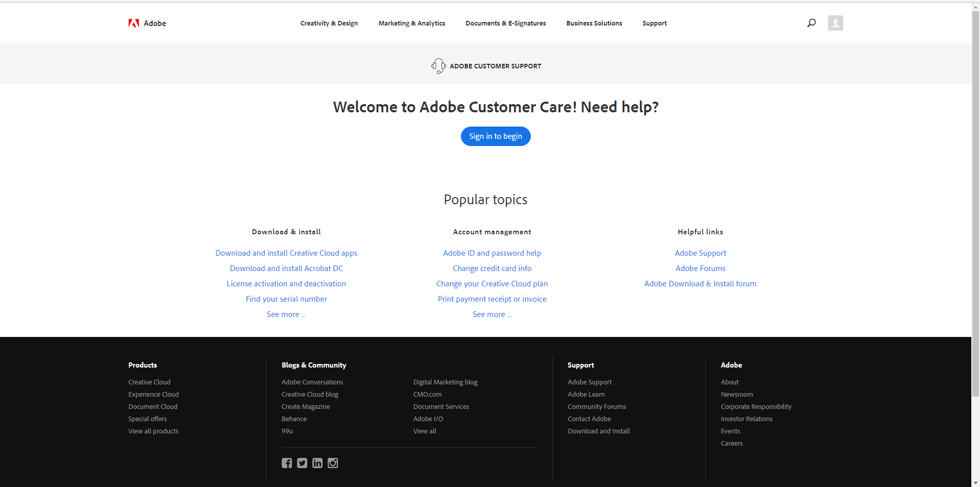Click the headset customer support icon
Screen dimensions: 980x487
tap(438, 66)
